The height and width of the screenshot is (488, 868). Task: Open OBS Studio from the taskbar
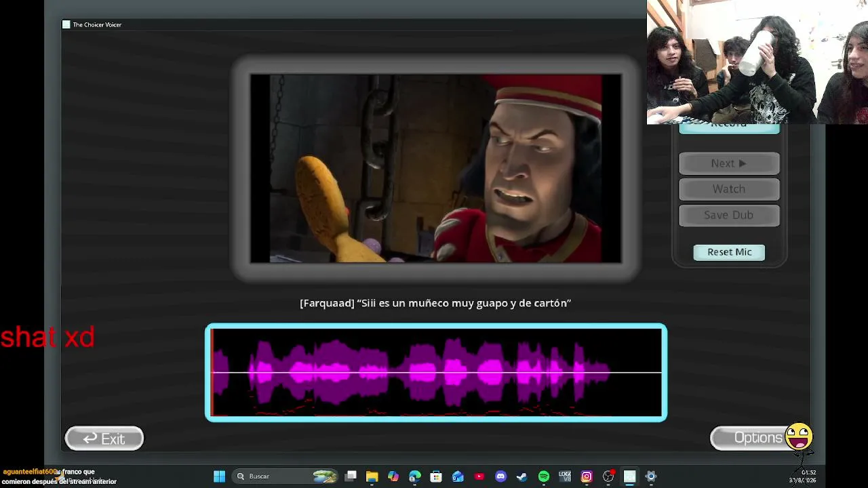[608, 476]
